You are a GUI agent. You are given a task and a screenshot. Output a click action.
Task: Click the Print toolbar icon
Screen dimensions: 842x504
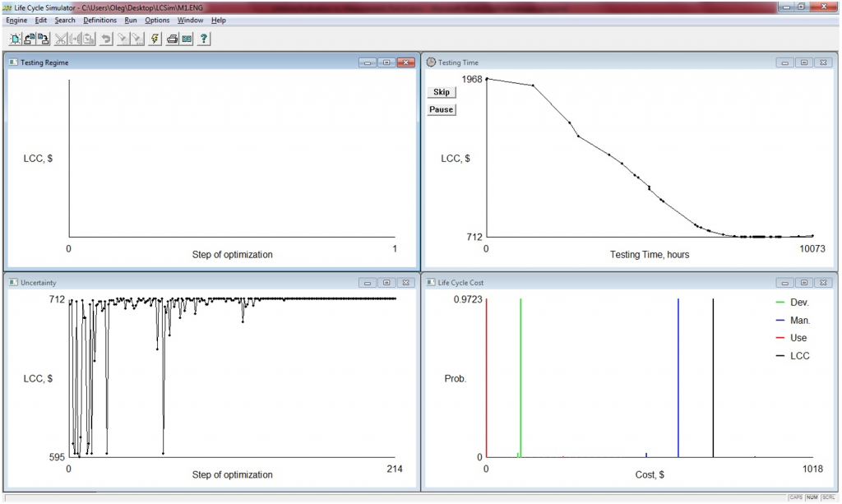tap(173, 39)
